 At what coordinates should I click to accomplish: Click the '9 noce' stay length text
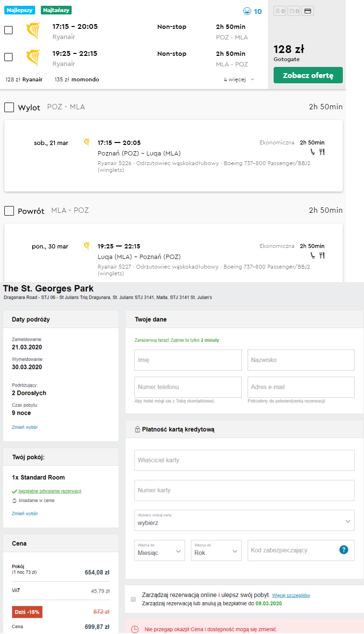click(22, 413)
